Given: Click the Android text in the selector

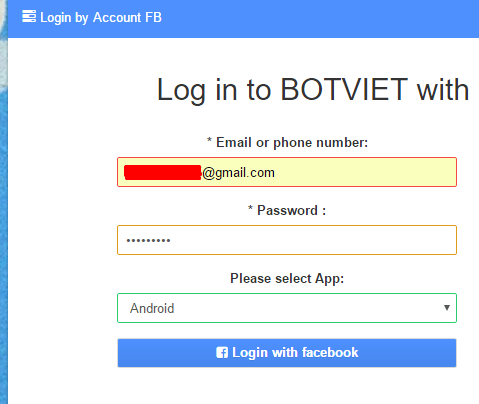Looking at the screenshot, I should (152, 308).
